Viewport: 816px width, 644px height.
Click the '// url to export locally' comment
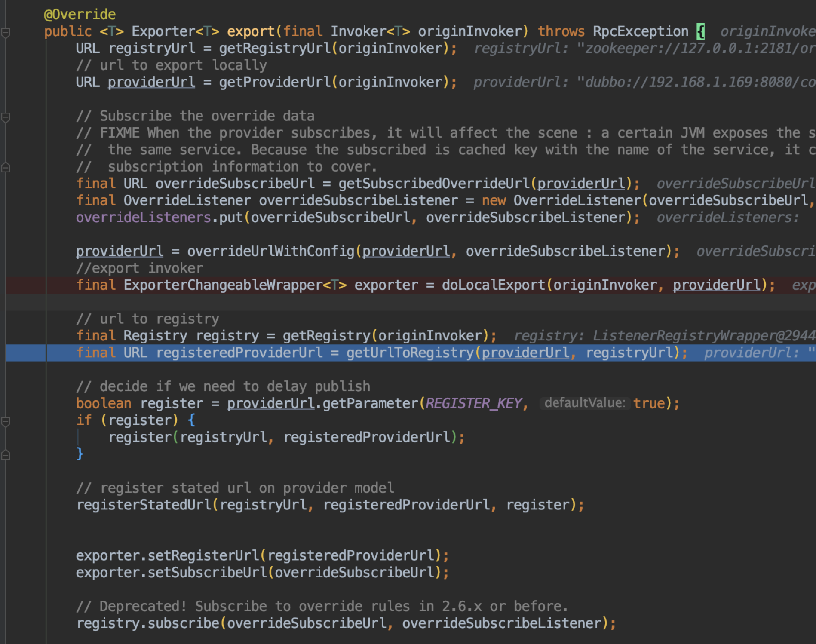(171, 65)
